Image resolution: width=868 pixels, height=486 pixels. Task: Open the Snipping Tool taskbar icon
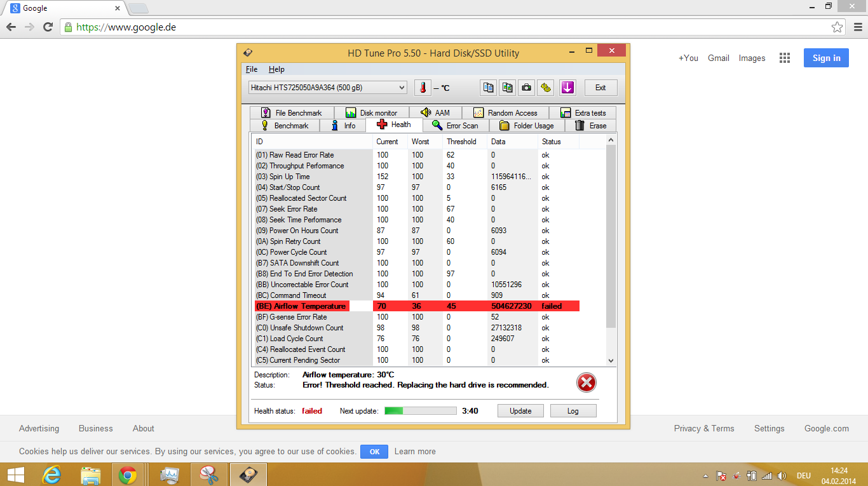(208, 475)
